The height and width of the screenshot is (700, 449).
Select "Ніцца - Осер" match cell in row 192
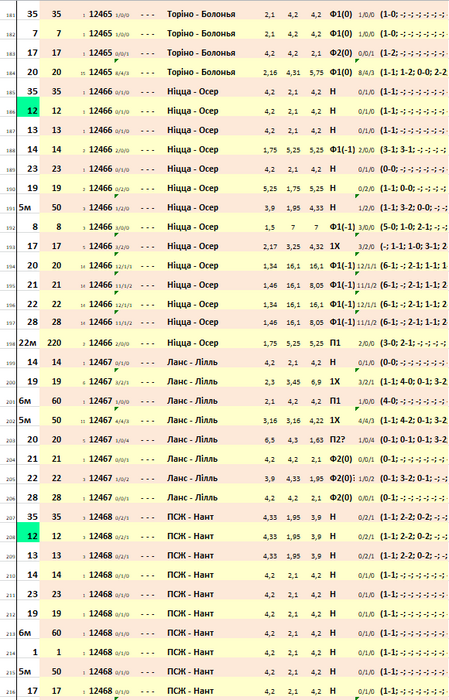click(193, 227)
